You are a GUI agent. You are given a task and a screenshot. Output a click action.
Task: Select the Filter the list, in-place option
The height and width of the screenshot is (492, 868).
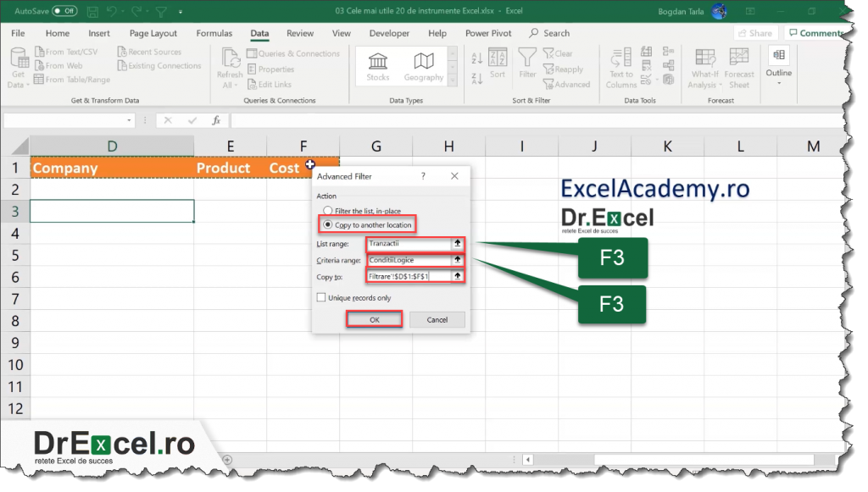[x=329, y=211]
